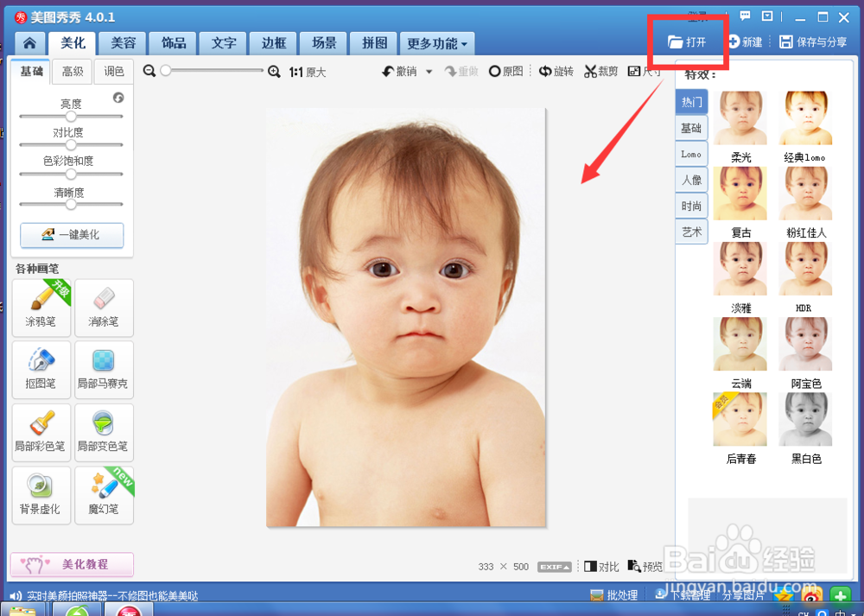The image size is (864, 616).
Task: Click the zoom out magnifier icon
Action: 149,71
